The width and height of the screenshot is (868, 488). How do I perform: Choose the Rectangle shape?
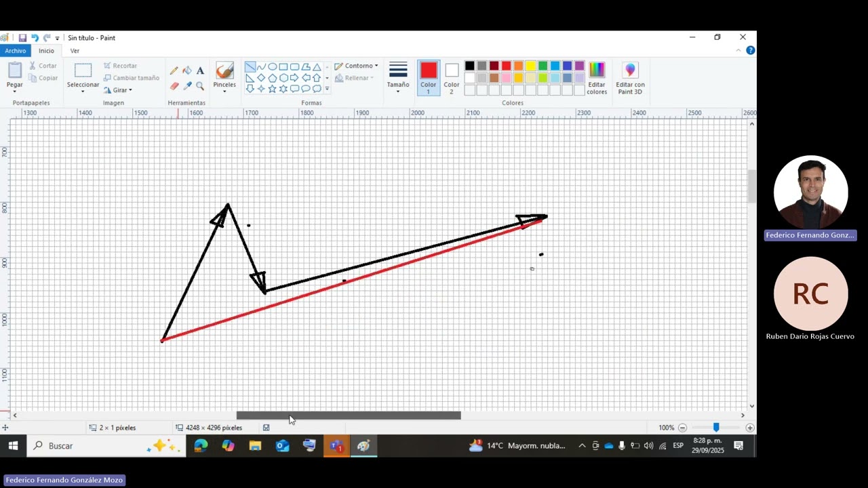coord(283,66)
